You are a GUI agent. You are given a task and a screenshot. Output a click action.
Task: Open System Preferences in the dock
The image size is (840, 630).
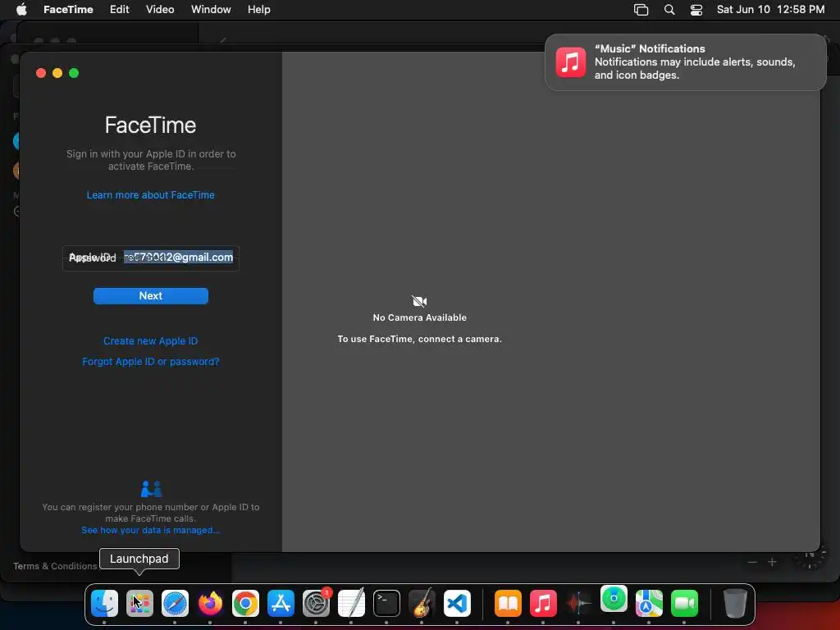(316, 603)
